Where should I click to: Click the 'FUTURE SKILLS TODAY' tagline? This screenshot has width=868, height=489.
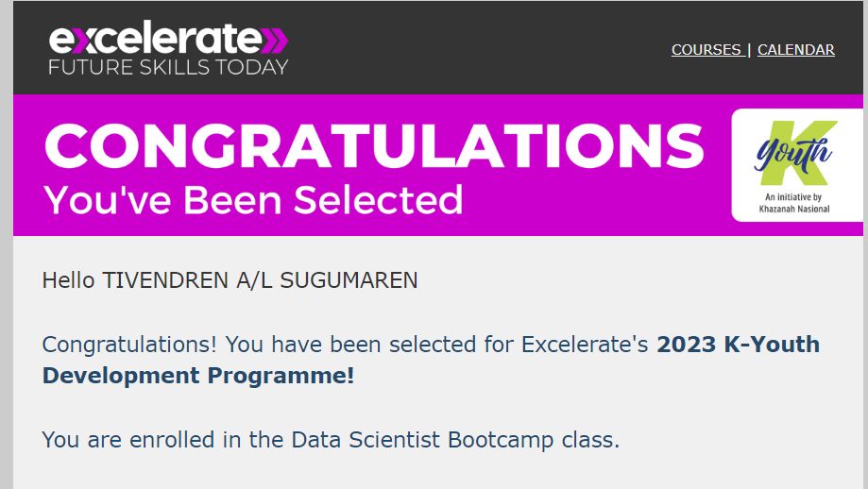[168, 67]
